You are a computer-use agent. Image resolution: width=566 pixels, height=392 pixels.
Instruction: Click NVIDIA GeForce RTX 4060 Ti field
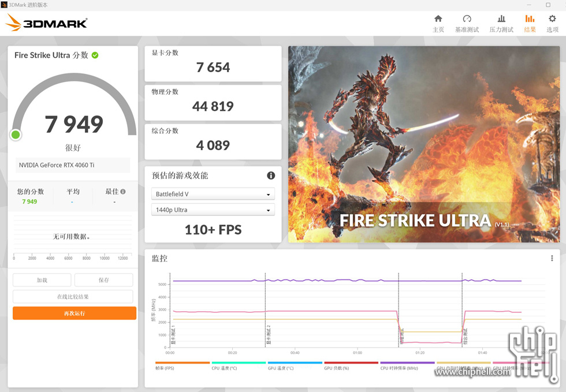[73, 165]
